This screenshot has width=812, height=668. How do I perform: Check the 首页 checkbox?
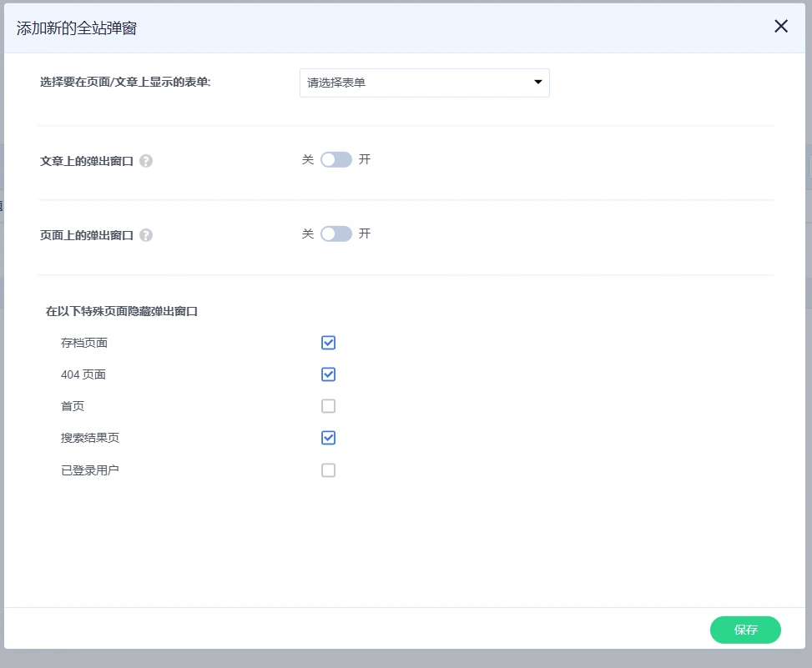pos(328,405)
